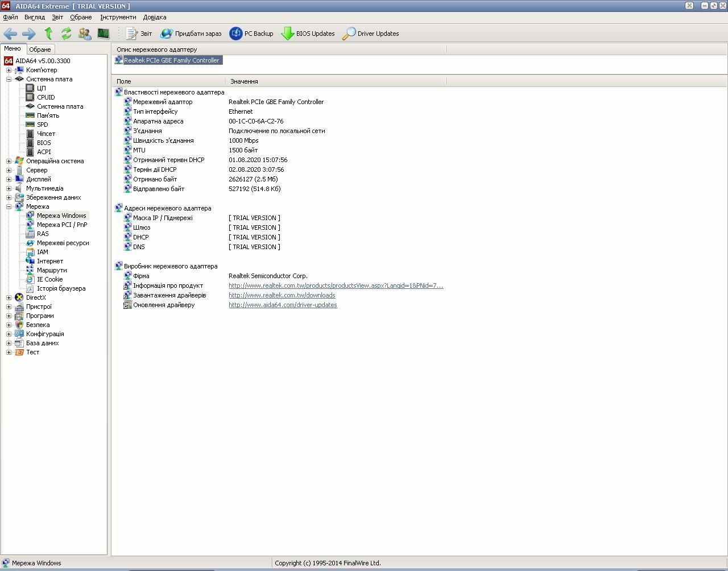The width and height of the screenshot is (728, 571).
Task: Select BIOS tree item
Action: coord(43,143)
